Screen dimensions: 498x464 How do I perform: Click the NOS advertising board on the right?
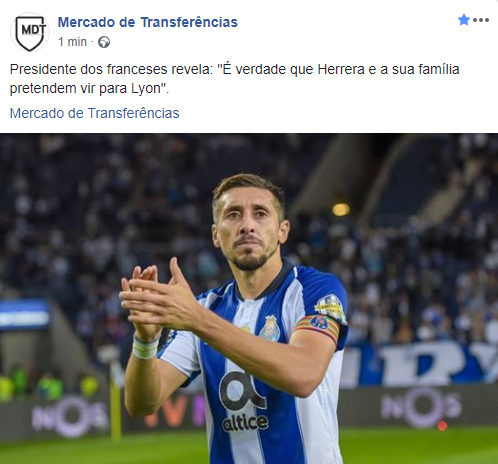point(421,407)
